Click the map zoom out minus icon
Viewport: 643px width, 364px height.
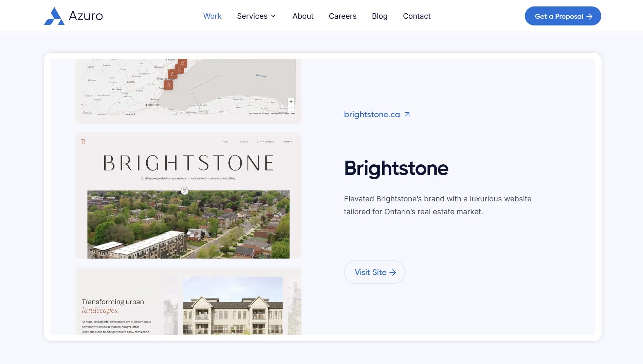[x=291, y=108]
